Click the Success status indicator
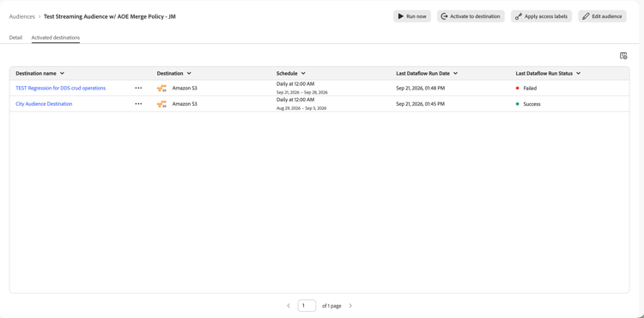Viewport: 644px width, 318px height. (x=528, y=104)
